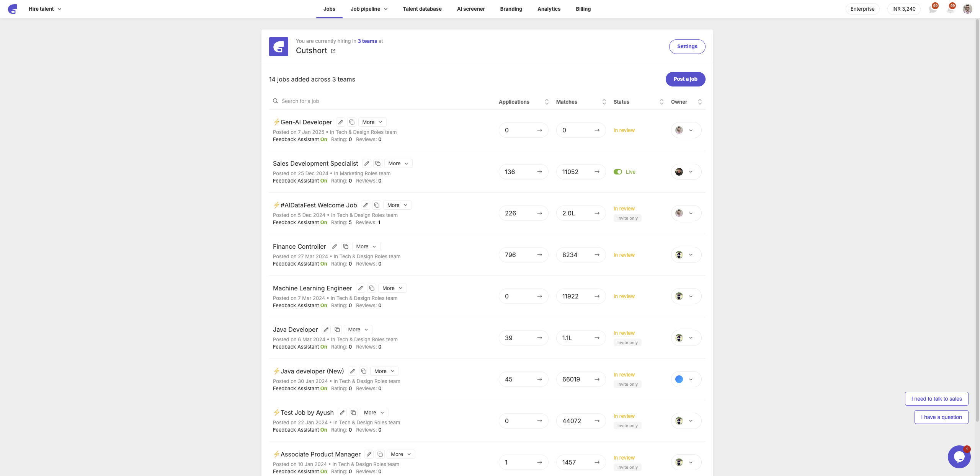Expand owner dropdown for Java developer (New)
Viewport: 980px width, 476px height.
(691, 380)
